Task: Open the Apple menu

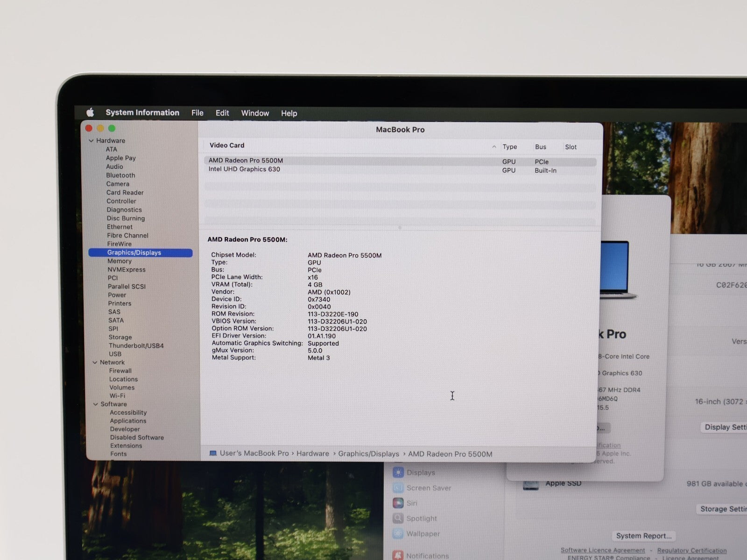Action: (90, 112)
